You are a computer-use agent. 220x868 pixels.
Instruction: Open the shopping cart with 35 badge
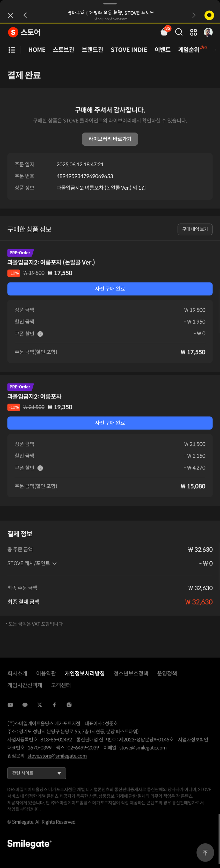[x=164, y=32]
